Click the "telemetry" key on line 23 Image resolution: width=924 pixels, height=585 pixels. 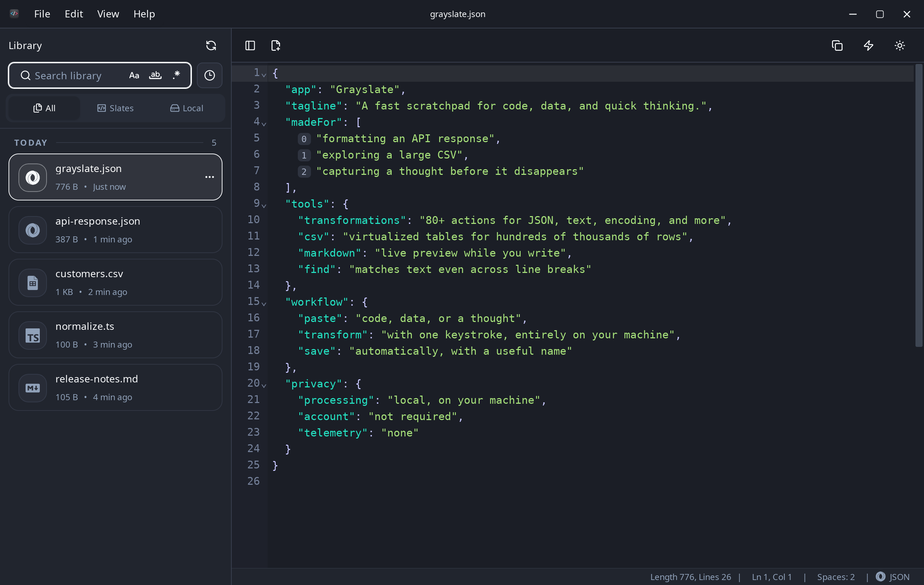pyautogui.click(x=333, y=433)
